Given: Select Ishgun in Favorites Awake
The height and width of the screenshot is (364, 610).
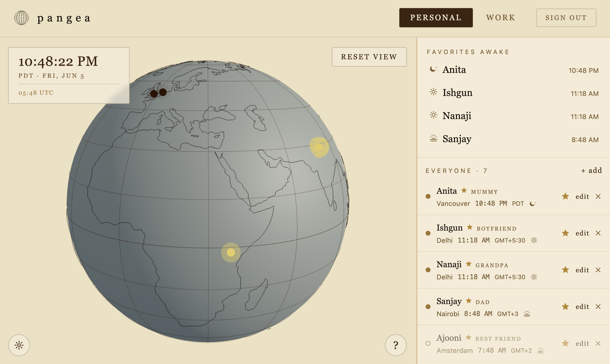Looking at the screenshot, I should [x=514, y=93].
